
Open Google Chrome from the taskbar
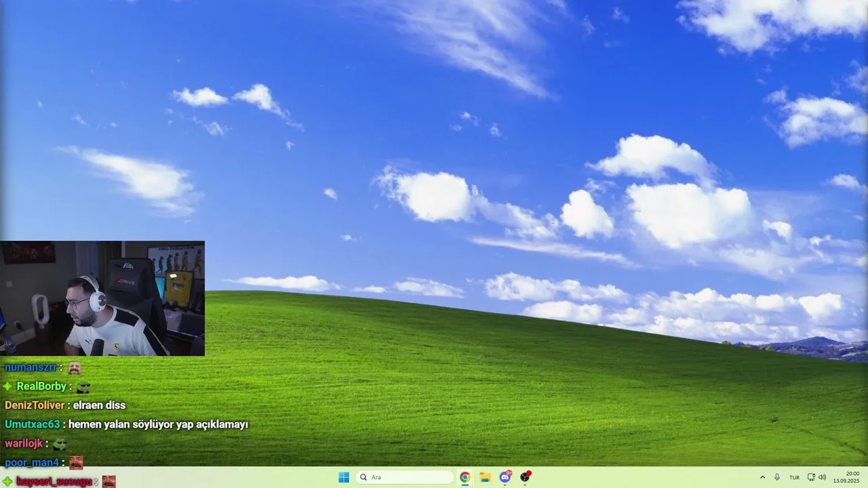point(465,477)
